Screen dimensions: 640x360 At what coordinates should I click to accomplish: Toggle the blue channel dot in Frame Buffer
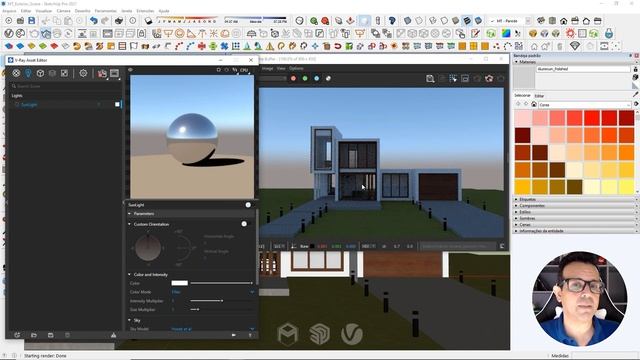316,78
